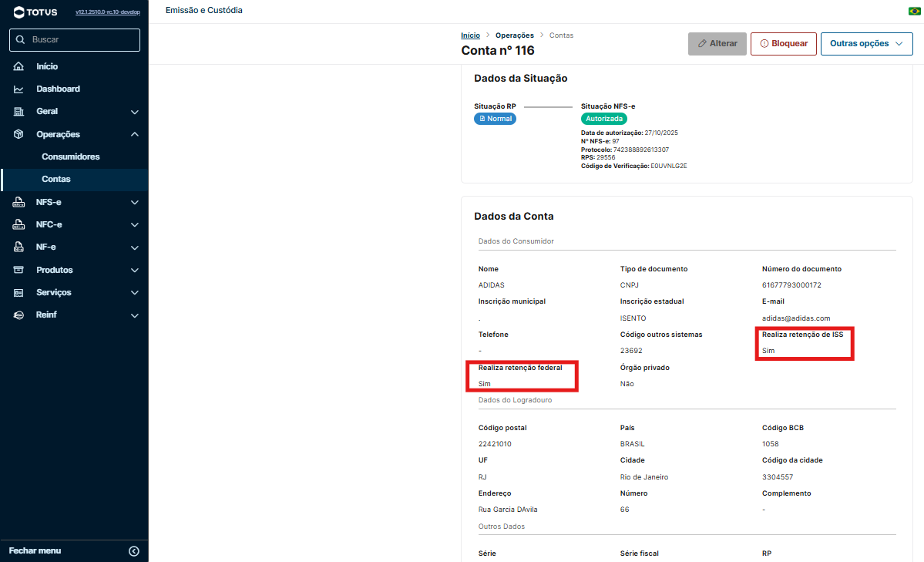
Task: Select the Contas submenu item
Action: tap(56, 179)
